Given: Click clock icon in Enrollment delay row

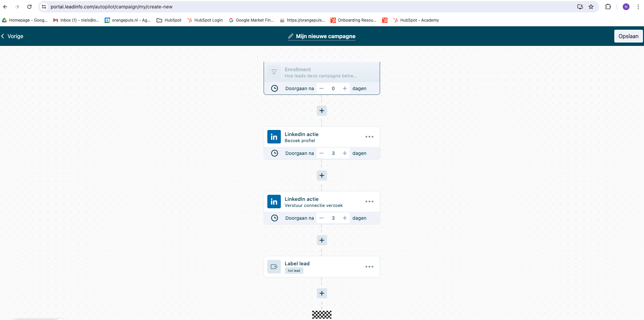Looking at the screenshot, I should click(x=275, y=88).
